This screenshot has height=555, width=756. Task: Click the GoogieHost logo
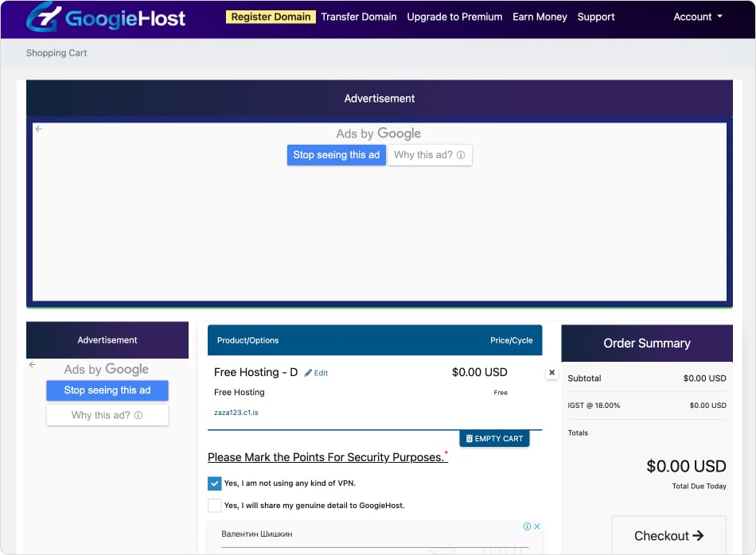click(x=105, y=17)
